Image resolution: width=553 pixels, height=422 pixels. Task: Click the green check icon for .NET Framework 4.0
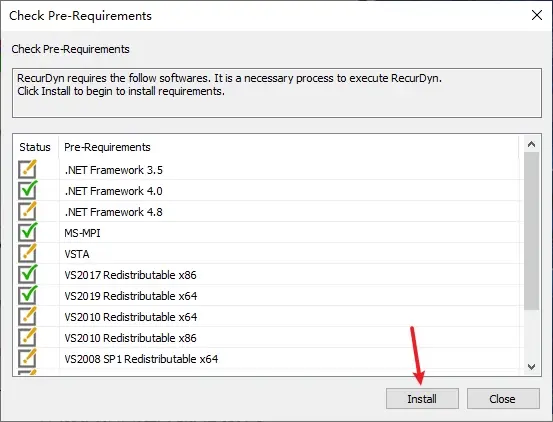click(28, 190)
